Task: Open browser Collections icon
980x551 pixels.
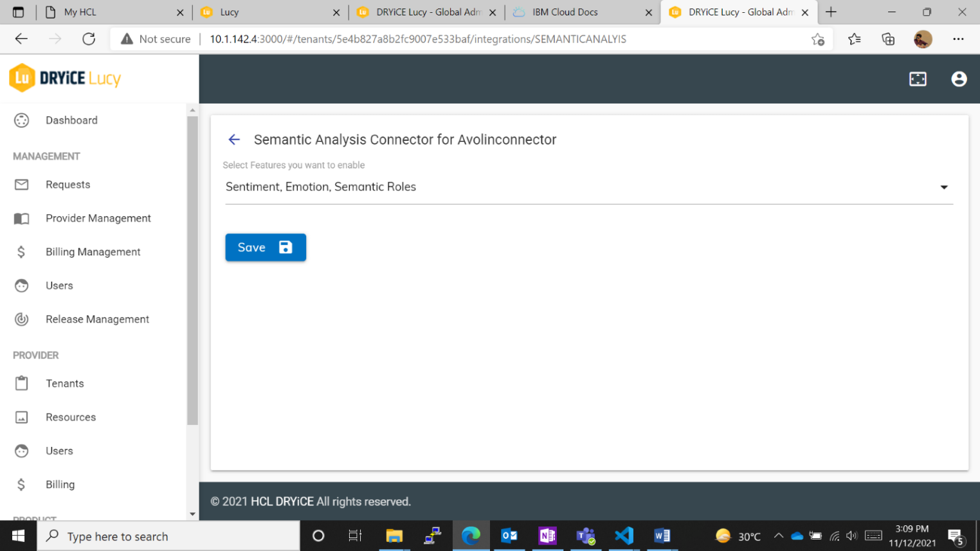Action: tap(888, 39)
